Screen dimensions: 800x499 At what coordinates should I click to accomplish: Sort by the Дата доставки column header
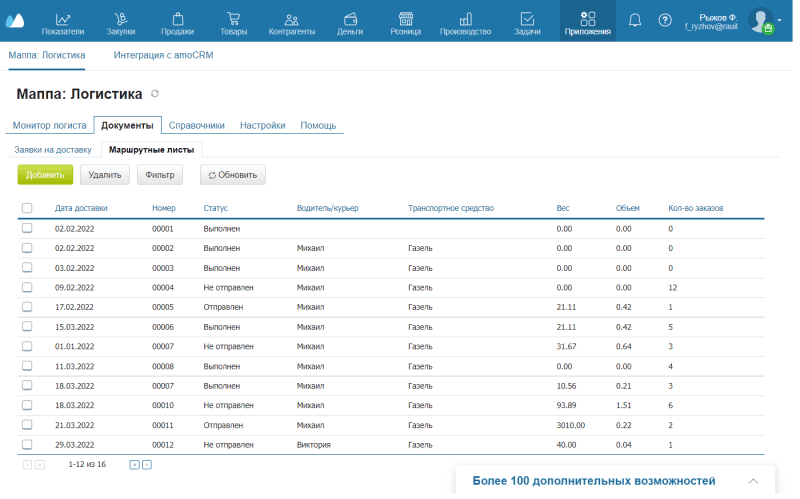81,208
